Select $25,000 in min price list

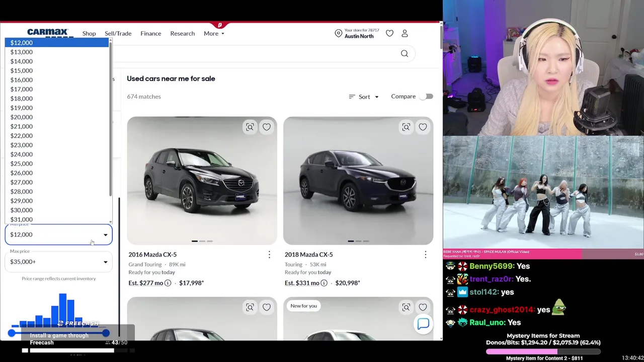click(56, 163)
